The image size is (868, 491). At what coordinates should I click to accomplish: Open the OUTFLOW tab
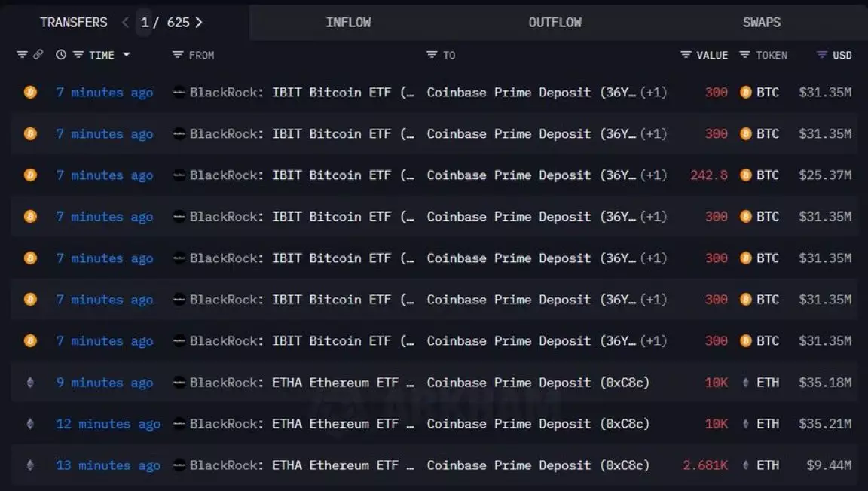click(555, 23)
